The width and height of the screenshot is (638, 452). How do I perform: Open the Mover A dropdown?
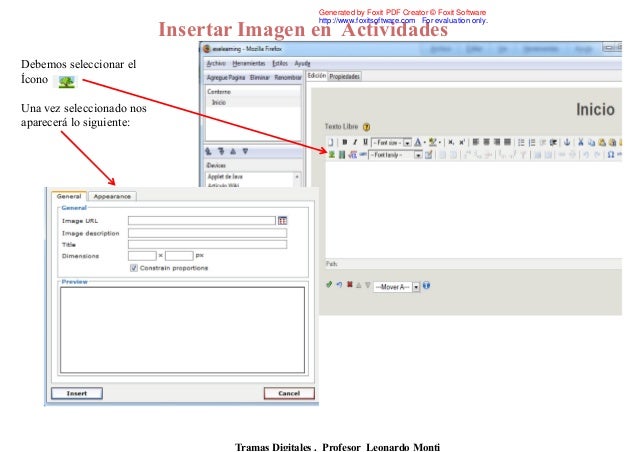(397, 287)
